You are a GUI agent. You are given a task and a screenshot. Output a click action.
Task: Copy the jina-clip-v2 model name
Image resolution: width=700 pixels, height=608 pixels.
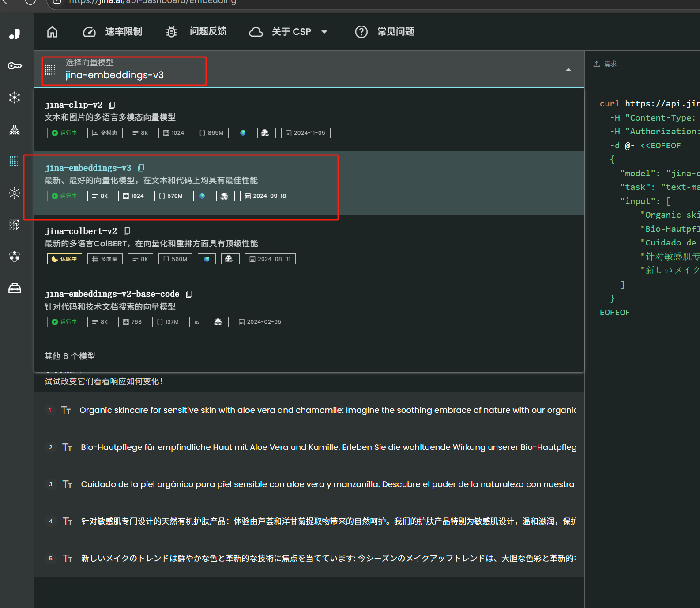point(112,105)
